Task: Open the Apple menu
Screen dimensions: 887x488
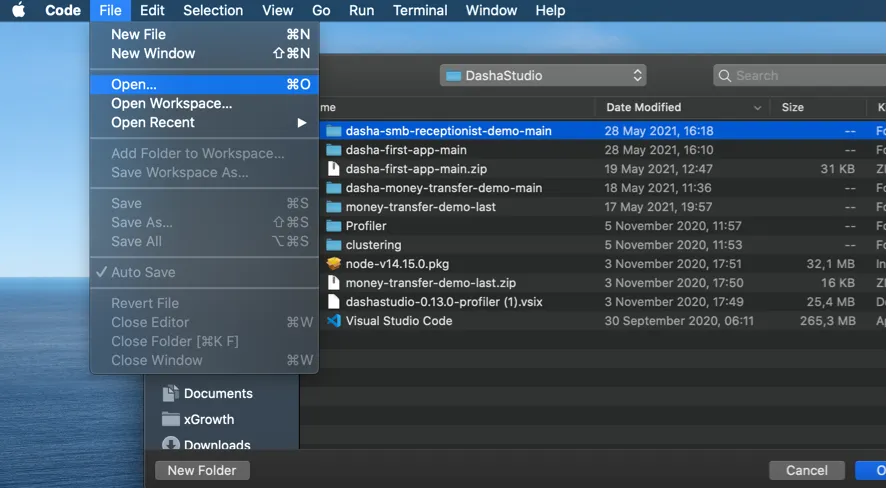Action: coord(19,10)
